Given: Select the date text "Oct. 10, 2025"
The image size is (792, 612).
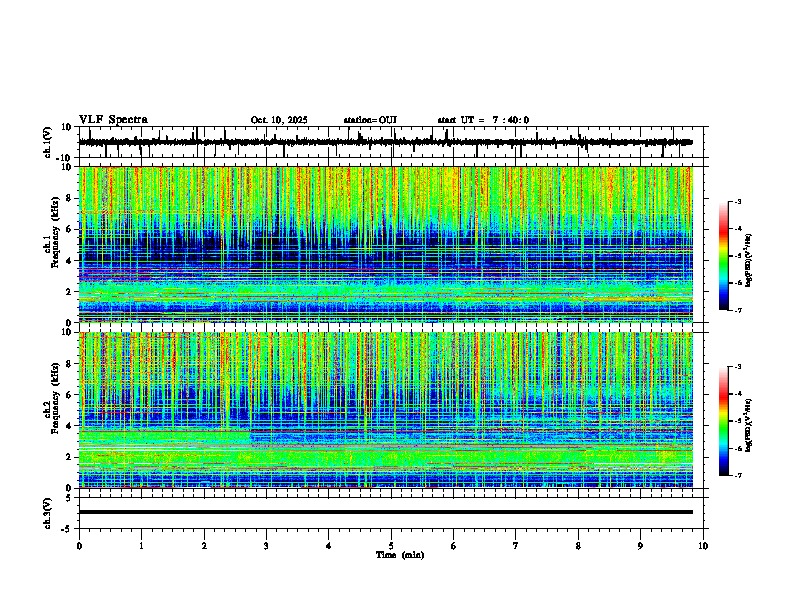Looking at the screenshot, I should tap(279, 120).
